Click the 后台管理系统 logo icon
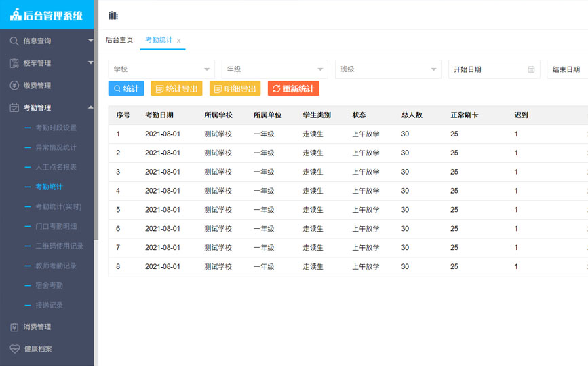 point(16,15)
